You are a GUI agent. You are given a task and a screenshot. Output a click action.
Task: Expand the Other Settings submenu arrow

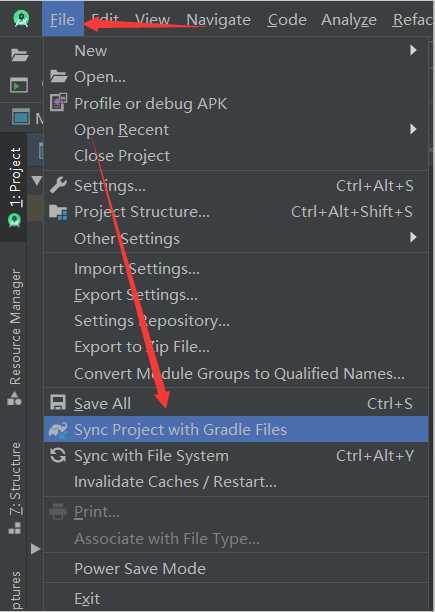click(x=413, y=237)
